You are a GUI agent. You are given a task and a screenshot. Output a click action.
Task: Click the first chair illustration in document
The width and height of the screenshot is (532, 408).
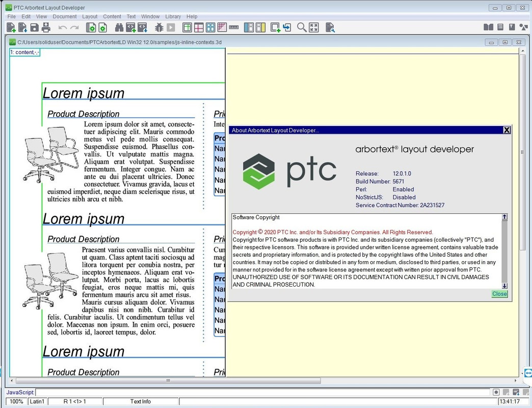click(x=51, y=154)
